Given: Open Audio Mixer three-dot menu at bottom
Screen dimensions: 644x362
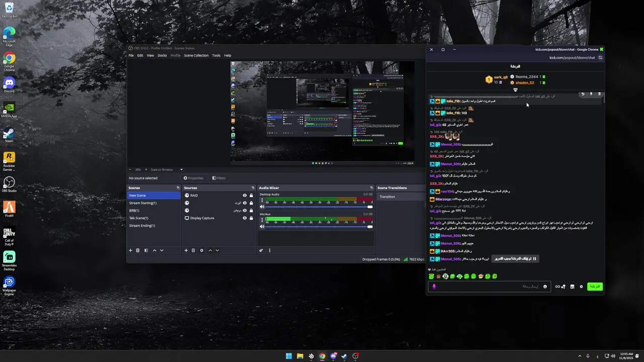Looking at the screenshot, I should (270, 250).
